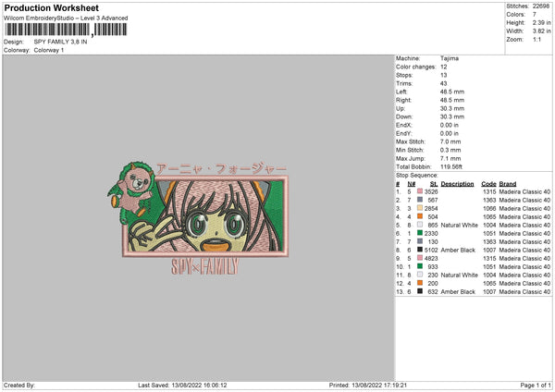
Task: Click the pink swatch in stop row 9
Action: pyautogui.click(x=420, y=258)
